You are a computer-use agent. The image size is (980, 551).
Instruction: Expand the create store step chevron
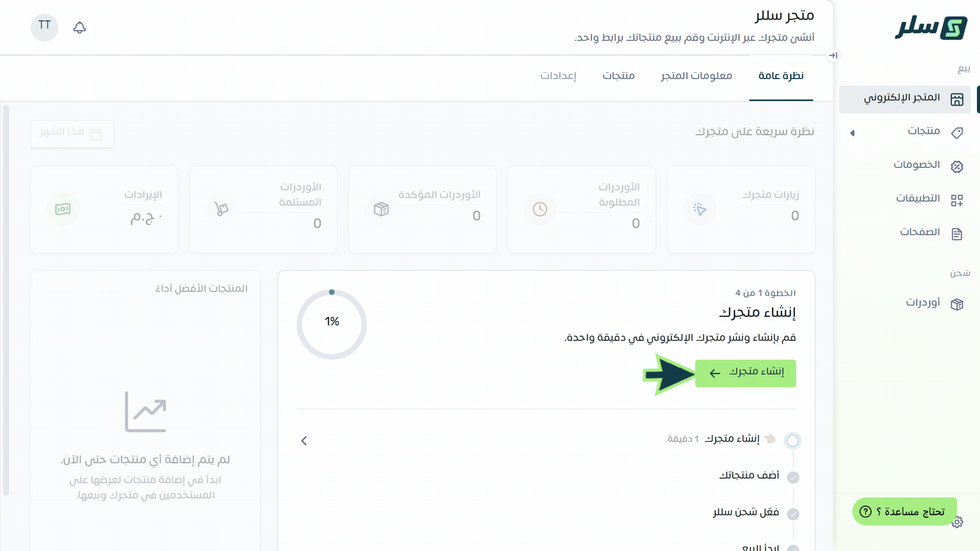[304, 440]
